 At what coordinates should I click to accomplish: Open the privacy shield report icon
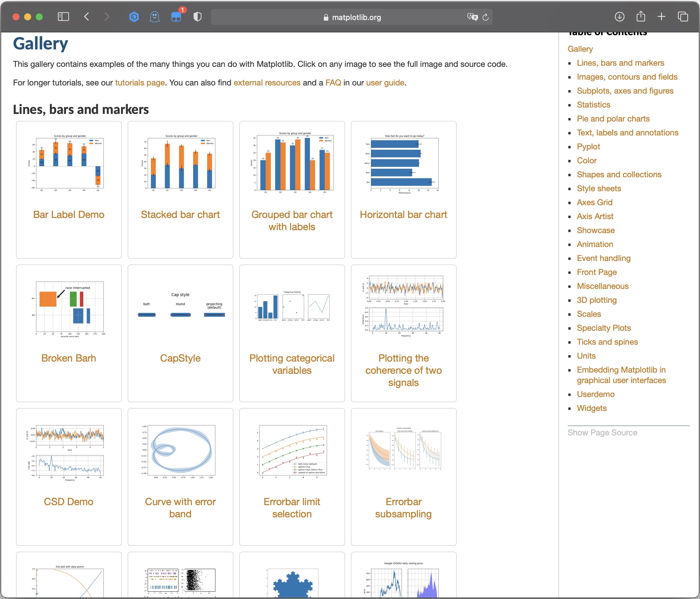[x=198, y=17]
